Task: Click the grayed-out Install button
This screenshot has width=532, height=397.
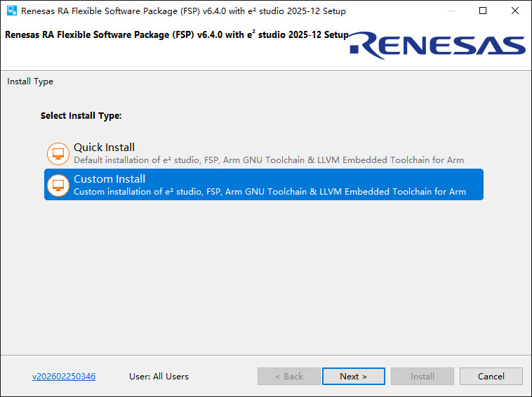Action: point(423,377)
